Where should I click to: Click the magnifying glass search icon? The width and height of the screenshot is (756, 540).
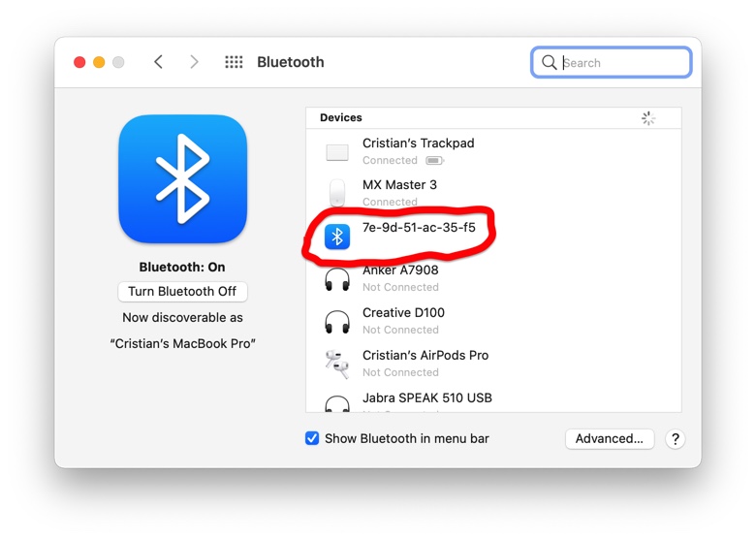point(549,62)
